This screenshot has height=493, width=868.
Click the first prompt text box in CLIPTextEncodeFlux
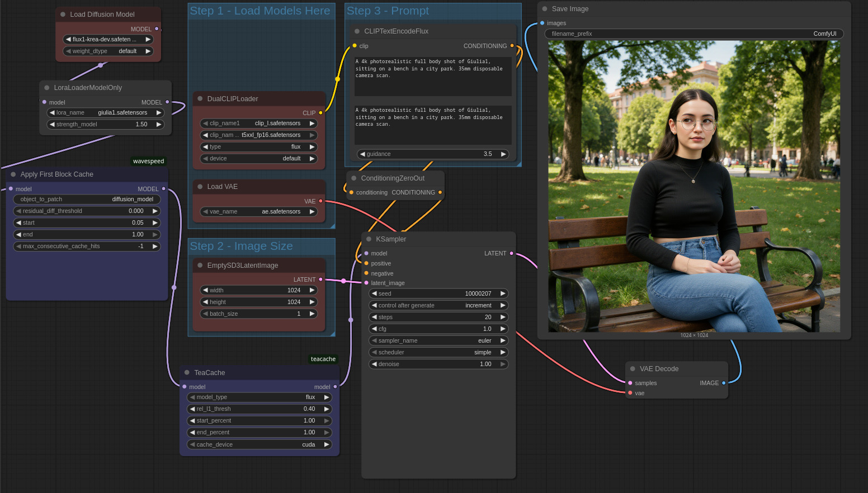433,76
